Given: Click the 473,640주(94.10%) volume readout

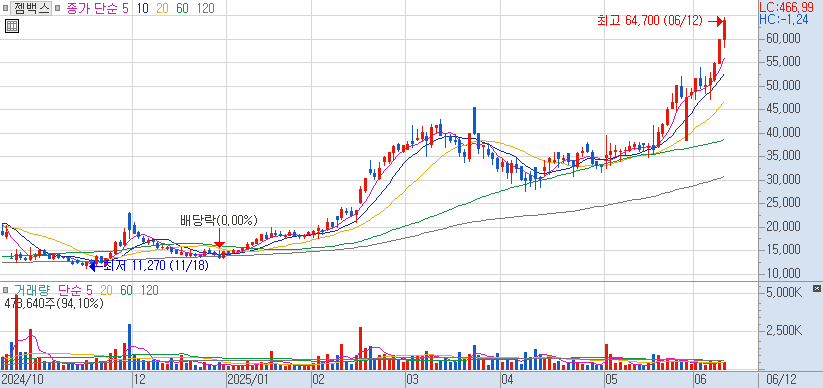Looking at the screenshot, I should 54,303.
